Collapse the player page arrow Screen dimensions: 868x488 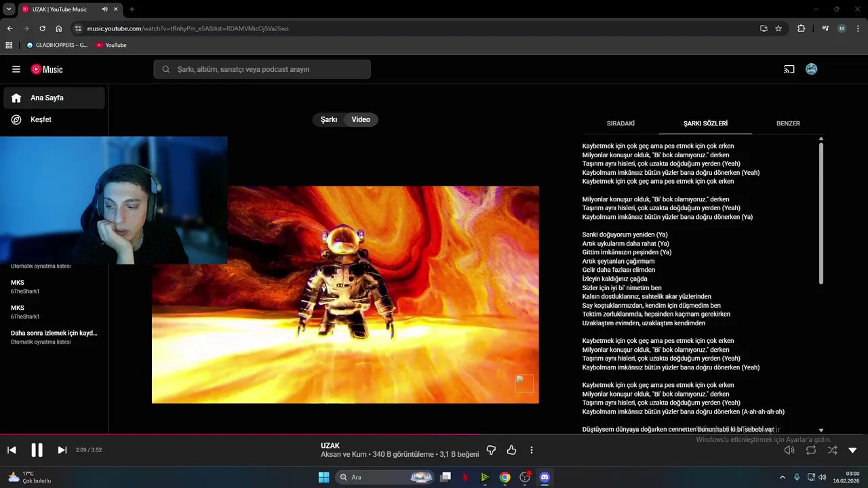(x=852, y=450)
